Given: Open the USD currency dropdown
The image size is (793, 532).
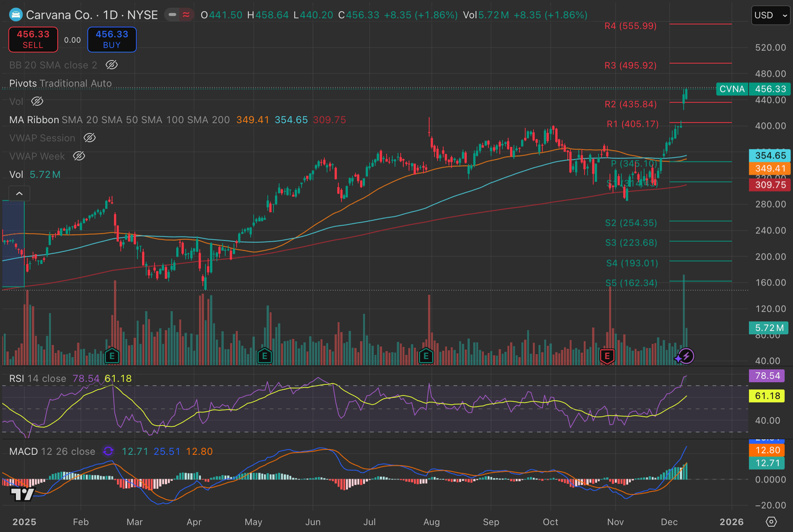Looking at the screenshot, I should (770, 15).
